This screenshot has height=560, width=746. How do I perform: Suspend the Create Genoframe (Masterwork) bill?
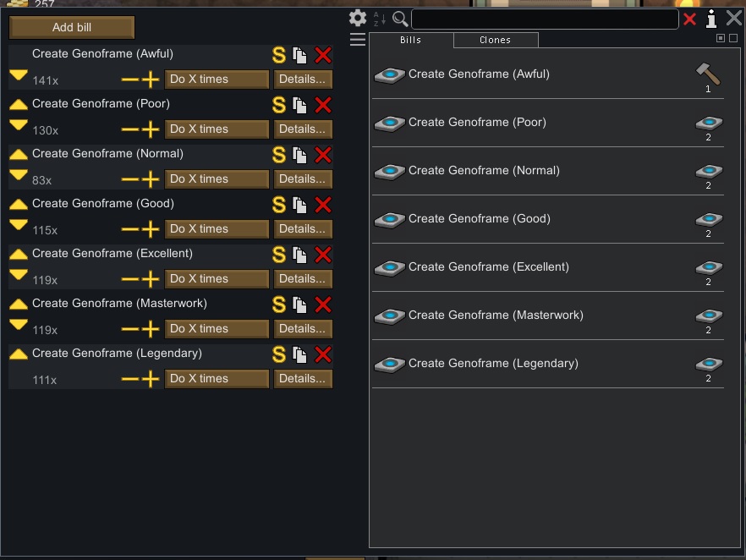click(x=278, y=305)
